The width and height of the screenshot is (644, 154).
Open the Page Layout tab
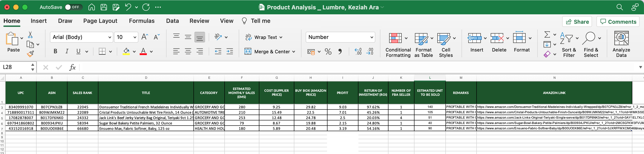(100, 21)
